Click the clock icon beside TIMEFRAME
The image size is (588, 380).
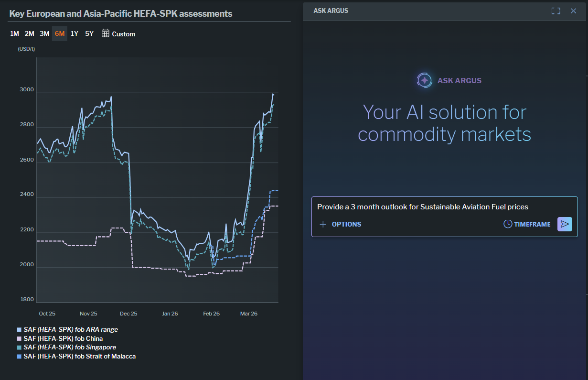coord(508,224)
